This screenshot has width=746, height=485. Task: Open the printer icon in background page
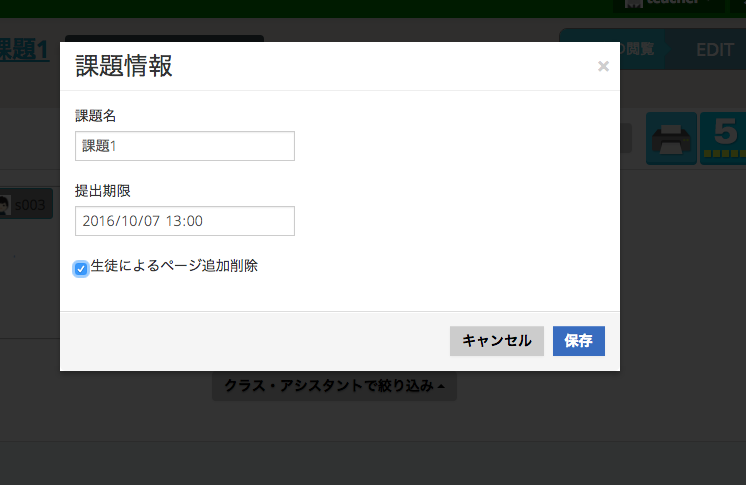[x=671, y=139]
